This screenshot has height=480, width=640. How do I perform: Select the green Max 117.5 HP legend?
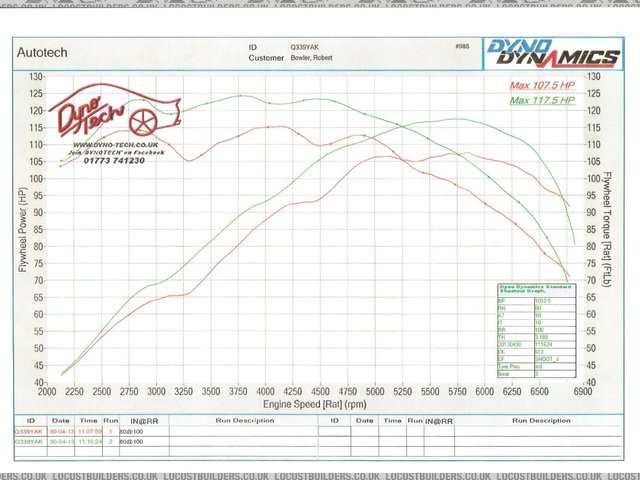542,100
